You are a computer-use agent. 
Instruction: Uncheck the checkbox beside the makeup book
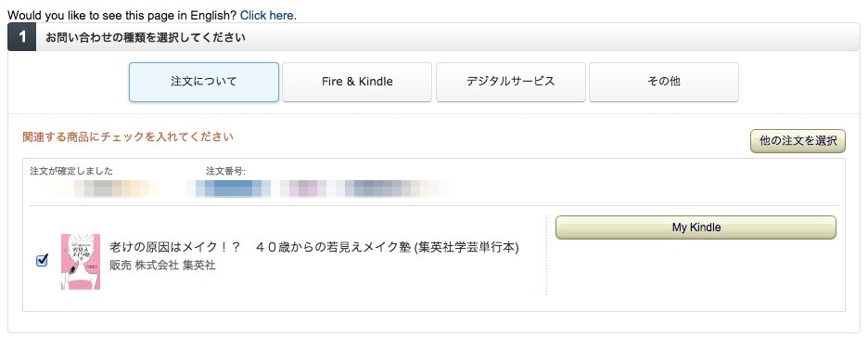[42, 260]
